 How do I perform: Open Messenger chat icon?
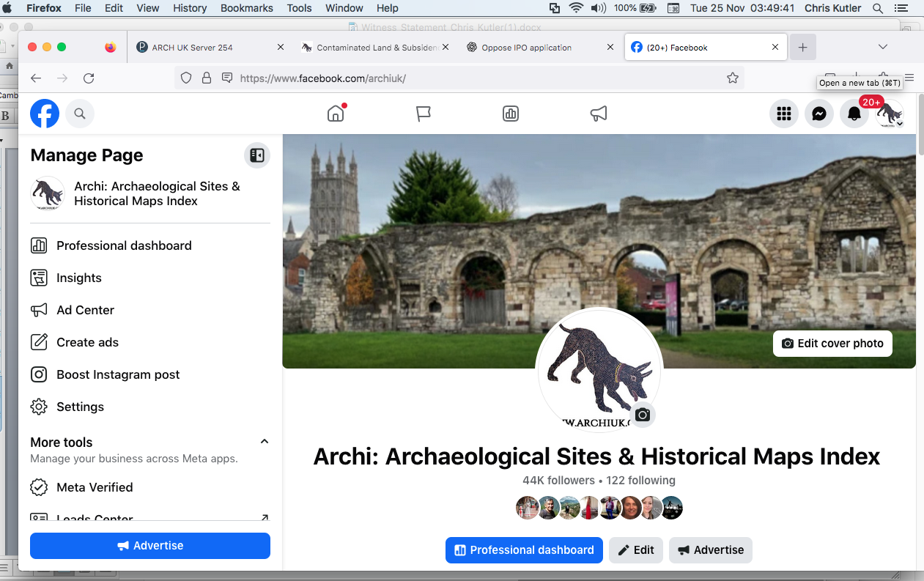point(819,114)
